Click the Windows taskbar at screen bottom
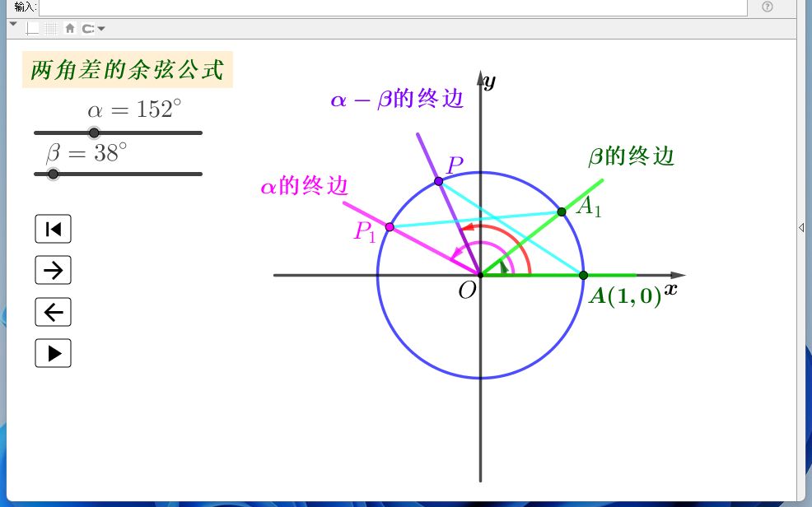 (x=406, y=502)
